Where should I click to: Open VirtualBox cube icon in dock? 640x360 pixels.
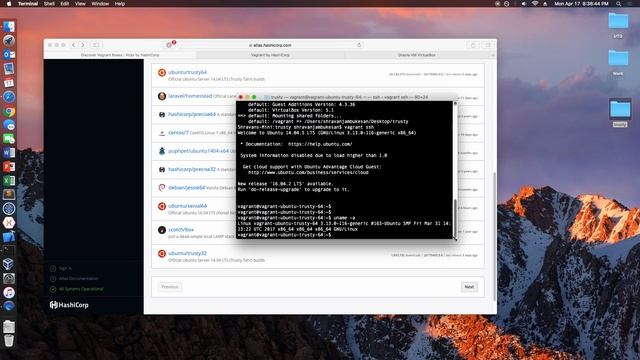pyautogui.click(x=9, y=264)
